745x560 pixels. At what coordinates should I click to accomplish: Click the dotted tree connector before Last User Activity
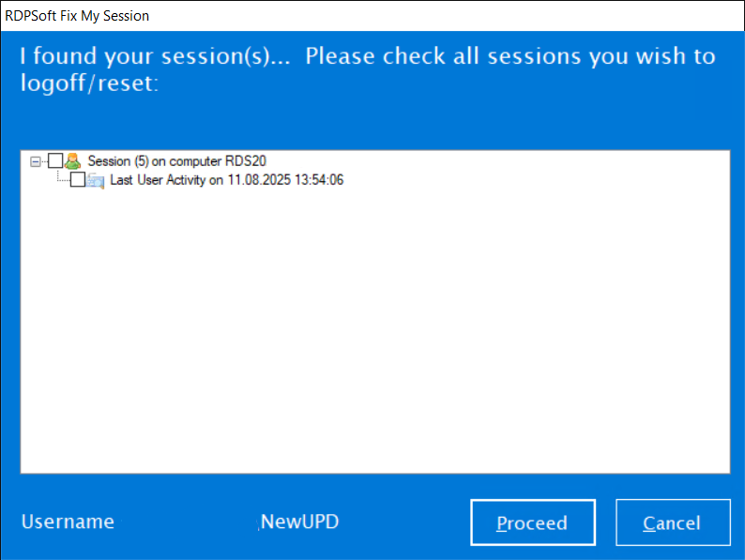(x=62, y=179)
